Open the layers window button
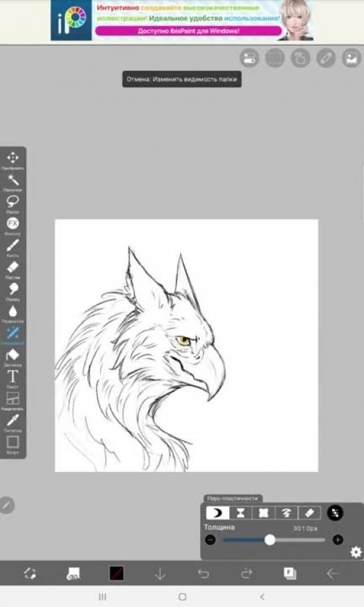Image resolution: width=364 pixels, height=607 pixels. [290, 574]
